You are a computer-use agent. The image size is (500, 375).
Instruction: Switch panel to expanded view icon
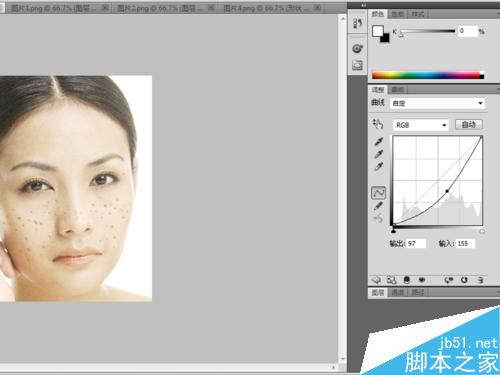[392, 280]
